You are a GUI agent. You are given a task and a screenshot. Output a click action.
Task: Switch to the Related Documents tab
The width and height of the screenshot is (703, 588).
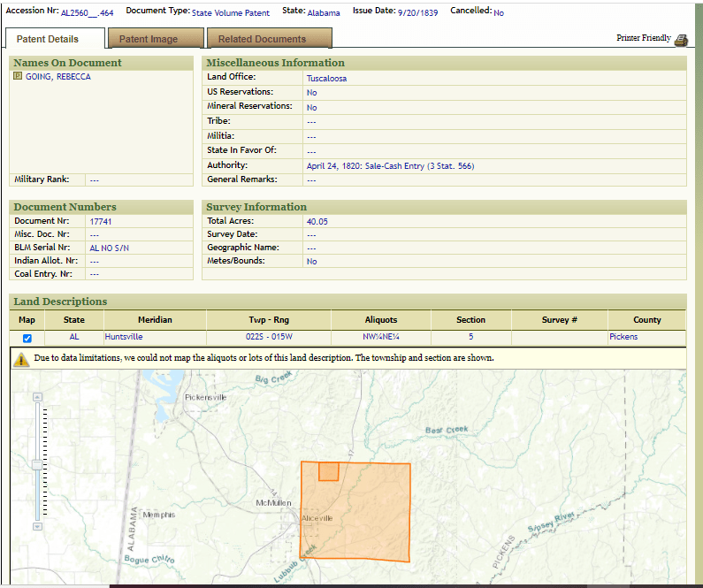[262, 39]
